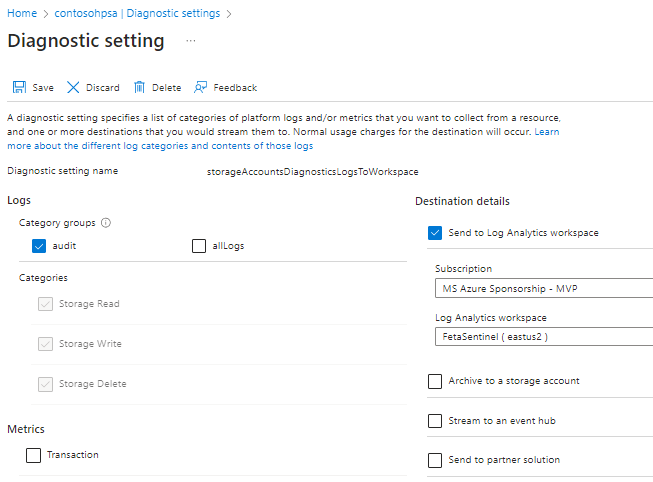Uncheck the audit category group
Viewport: 653px width, 482px height.
40,246
